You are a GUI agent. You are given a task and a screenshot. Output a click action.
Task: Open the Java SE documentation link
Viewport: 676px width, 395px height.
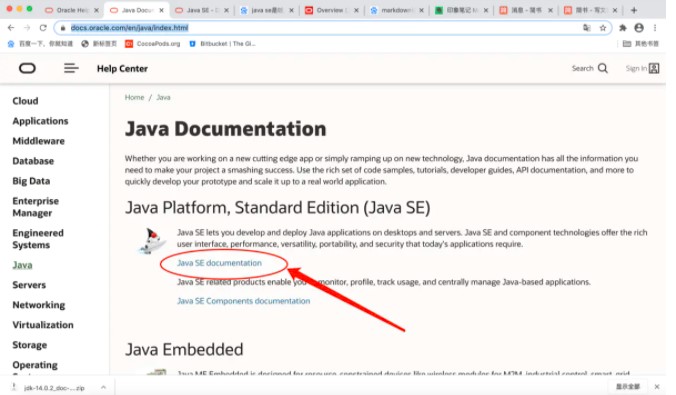pyautogui.click(x=219, y=263)
